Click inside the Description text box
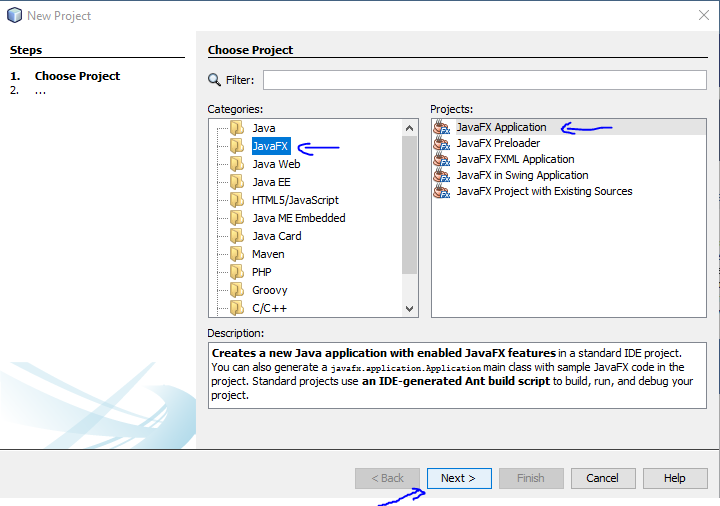This screenshot has width=720, height=506. [x=457, y=375]
